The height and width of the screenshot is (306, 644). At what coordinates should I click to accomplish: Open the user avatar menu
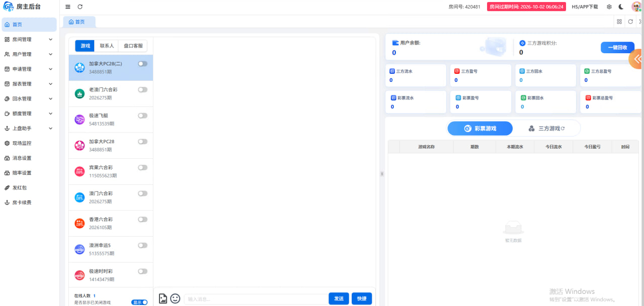636,7
